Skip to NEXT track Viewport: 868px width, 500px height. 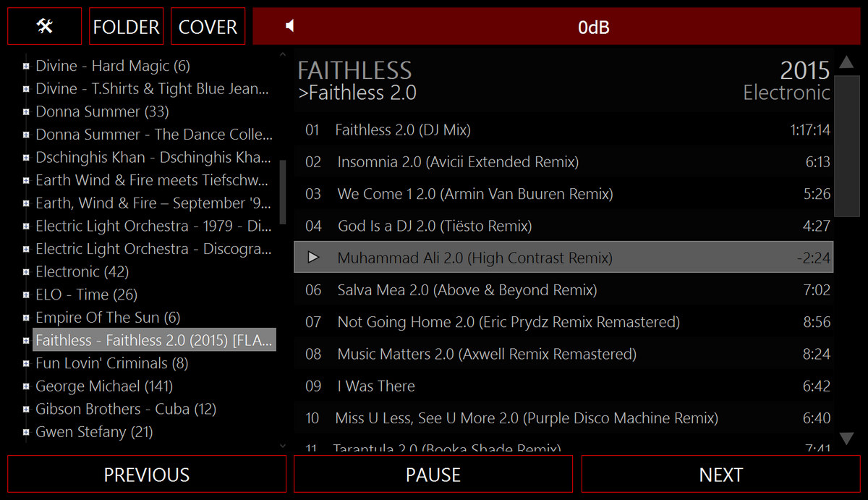(720, 475)
